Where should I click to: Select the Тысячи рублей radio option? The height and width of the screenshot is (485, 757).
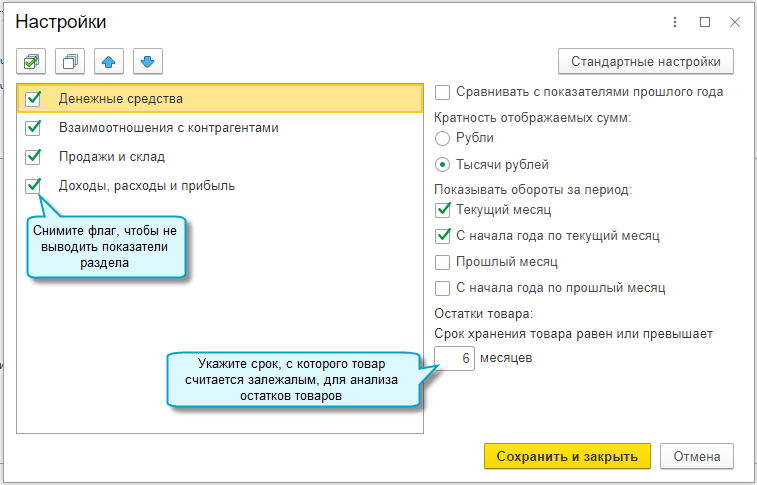[443, 165]
